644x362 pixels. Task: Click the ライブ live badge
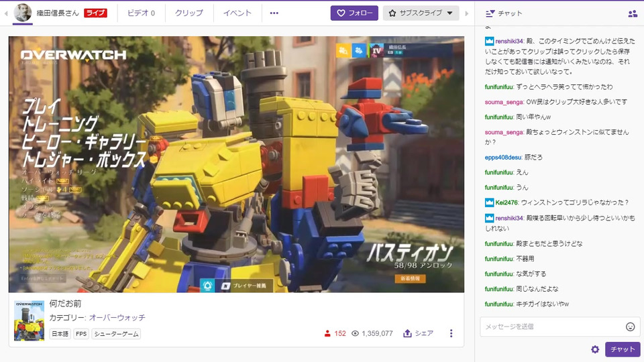95,13
